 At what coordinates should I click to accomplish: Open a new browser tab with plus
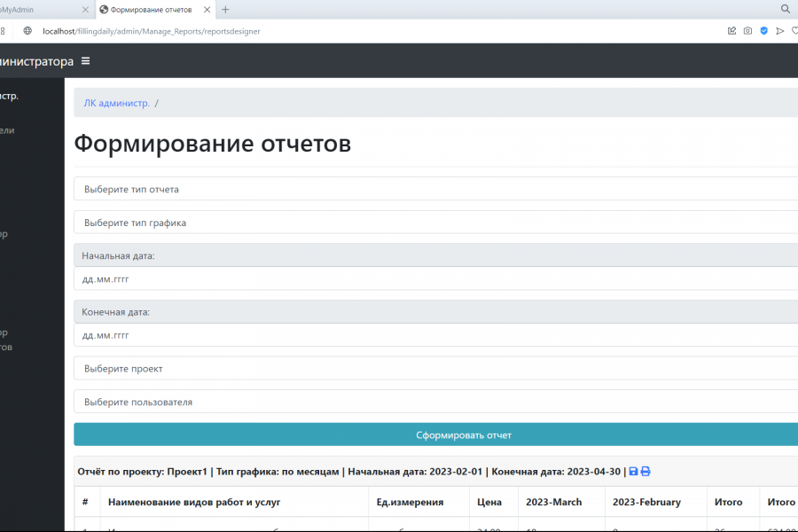coord(225,10)
